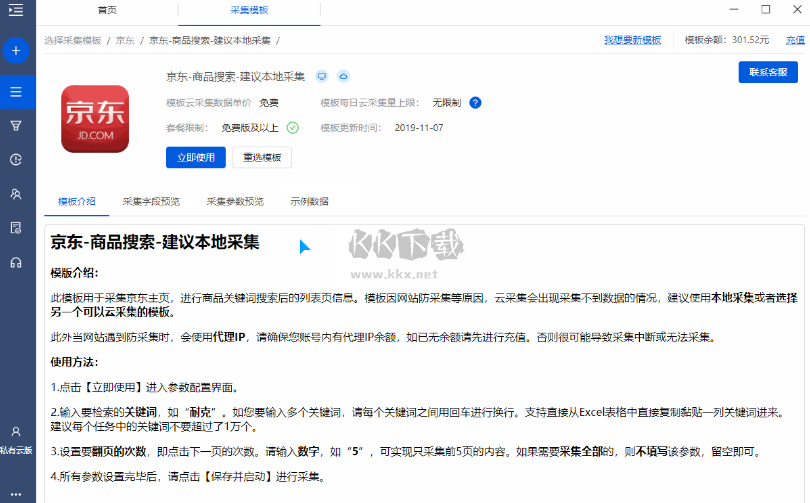Open the filter funnel icon in sidebar
The height and width of the screenshot is (503, 810).
[16, 125]
